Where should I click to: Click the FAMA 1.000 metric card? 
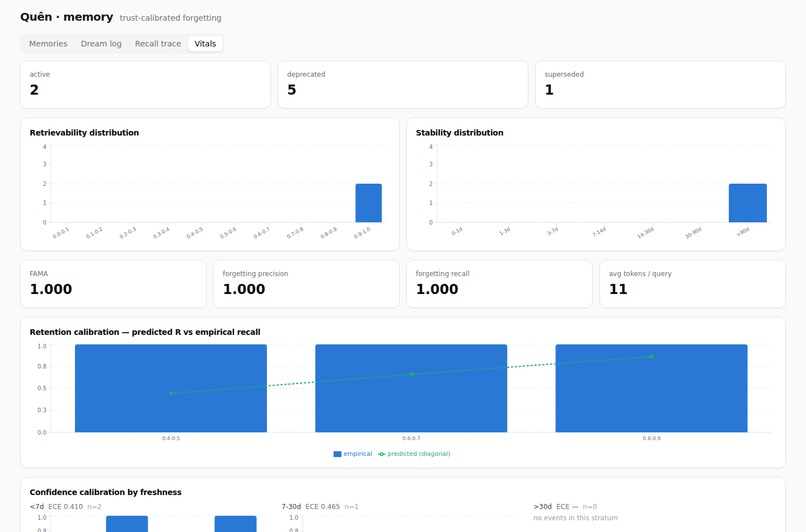click(113, 284)
